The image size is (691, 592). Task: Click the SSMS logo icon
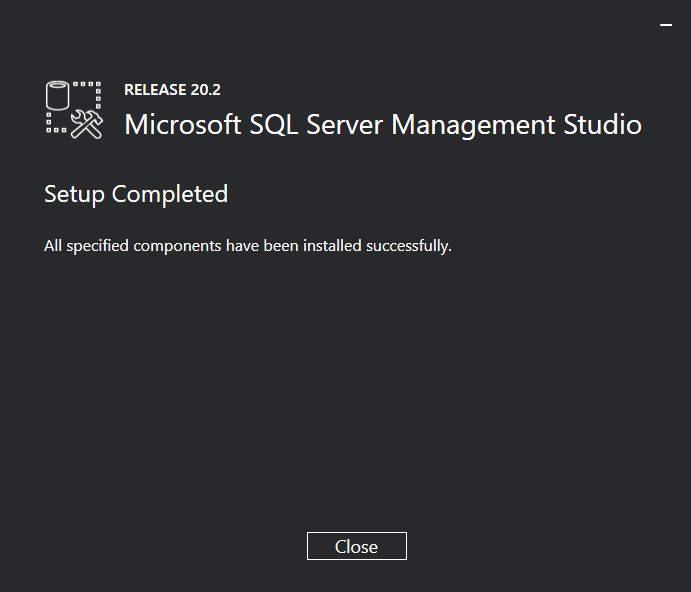(x=74, y=109)
